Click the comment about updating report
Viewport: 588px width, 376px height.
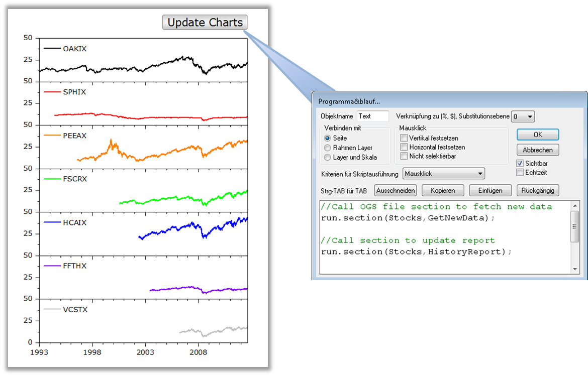[x=408, y=240]
